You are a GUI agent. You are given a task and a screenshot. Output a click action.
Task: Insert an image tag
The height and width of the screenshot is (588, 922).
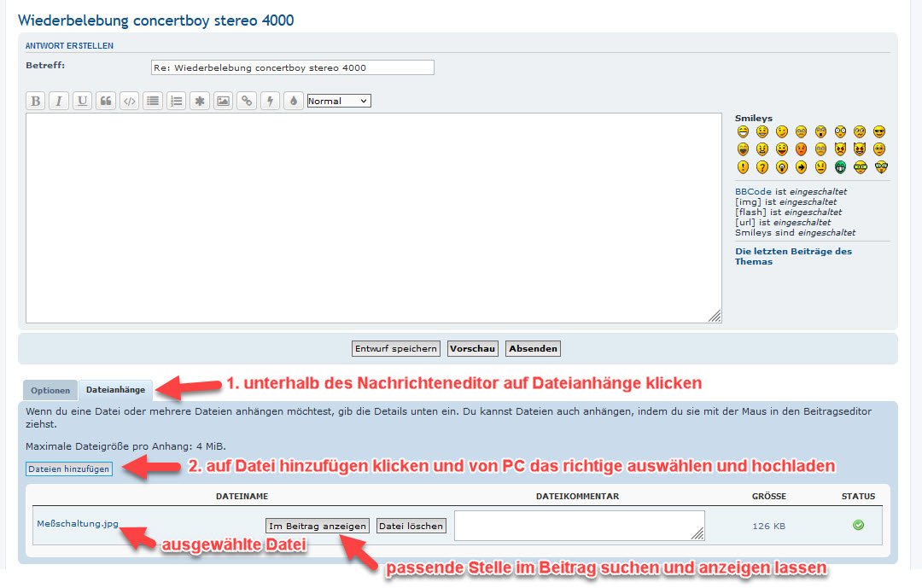tap(223, 101)
